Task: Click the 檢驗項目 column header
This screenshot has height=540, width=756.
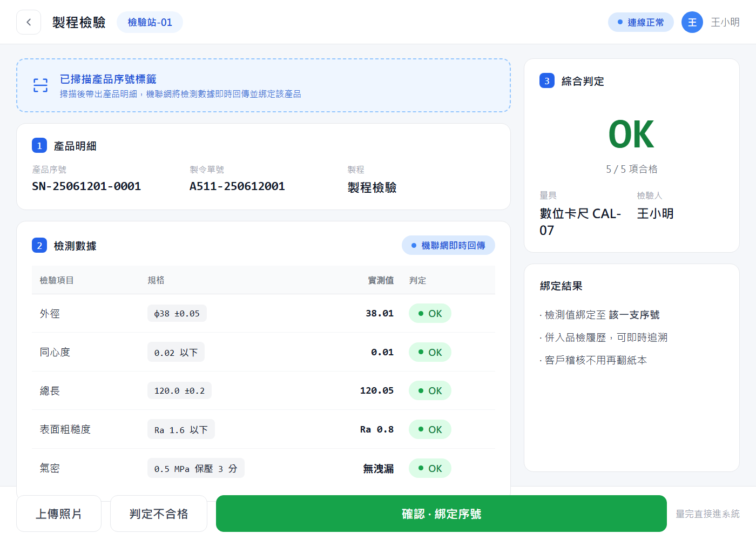Action: click(57, 280)
